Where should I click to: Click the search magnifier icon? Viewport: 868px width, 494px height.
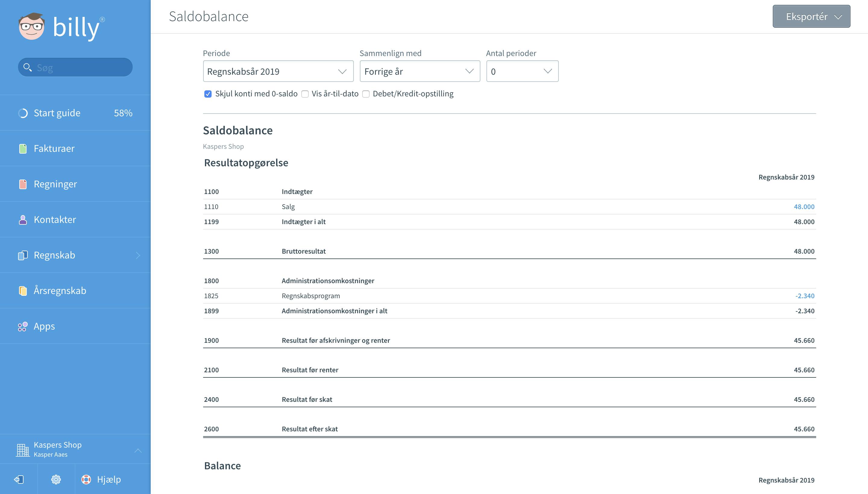27,67
